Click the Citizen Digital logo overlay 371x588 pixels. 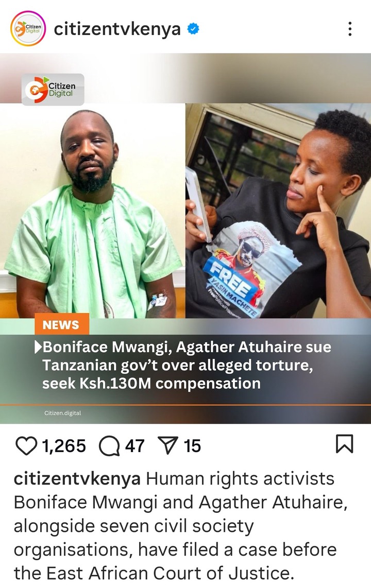coord(53,90)
